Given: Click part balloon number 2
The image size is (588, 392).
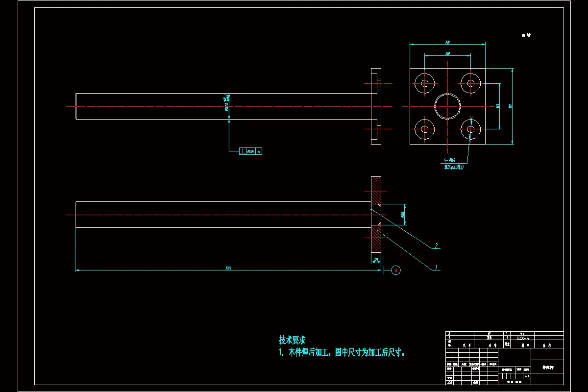Looking at the screenshot, I should (435, 245).
